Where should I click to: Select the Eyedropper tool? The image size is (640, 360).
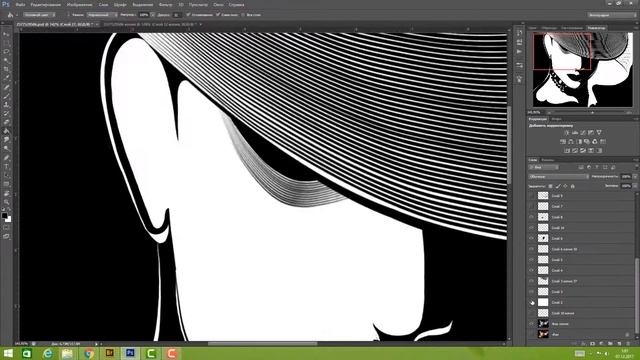pos(6,78)
